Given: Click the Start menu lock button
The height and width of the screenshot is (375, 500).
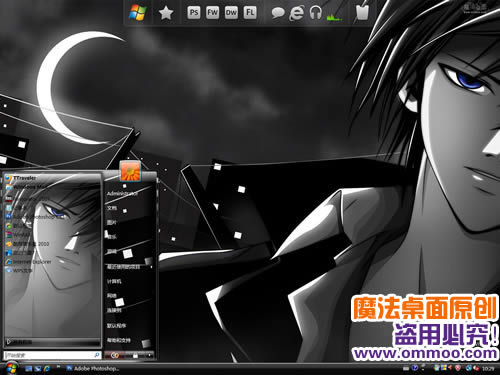Looking at the screenshot, I should [x=135, y=356].
